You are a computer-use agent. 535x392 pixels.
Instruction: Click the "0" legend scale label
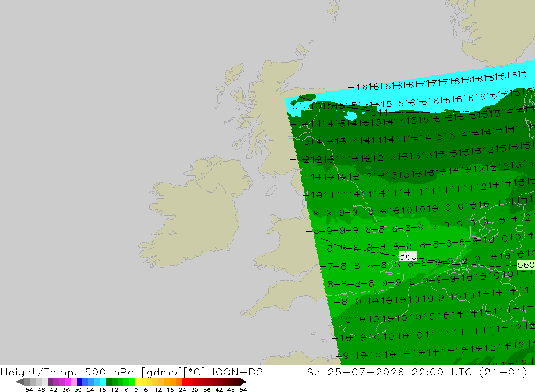click(x=136, y=390)
